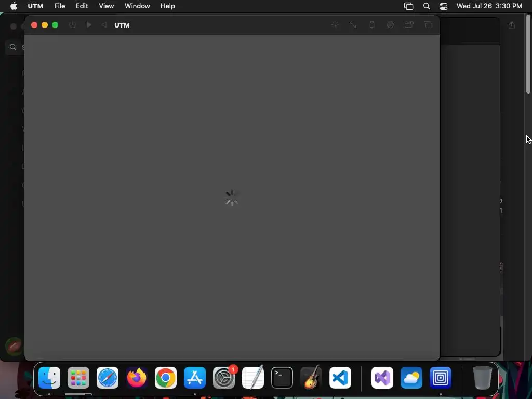
Task: Open Visual Studio Code from the Dock
Action: 340,378
